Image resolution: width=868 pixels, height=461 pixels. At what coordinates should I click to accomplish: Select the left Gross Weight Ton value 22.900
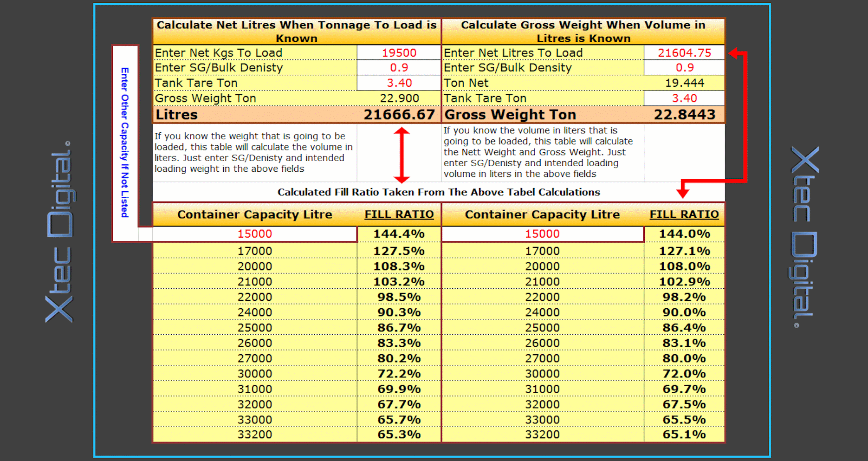pos(399,98)
